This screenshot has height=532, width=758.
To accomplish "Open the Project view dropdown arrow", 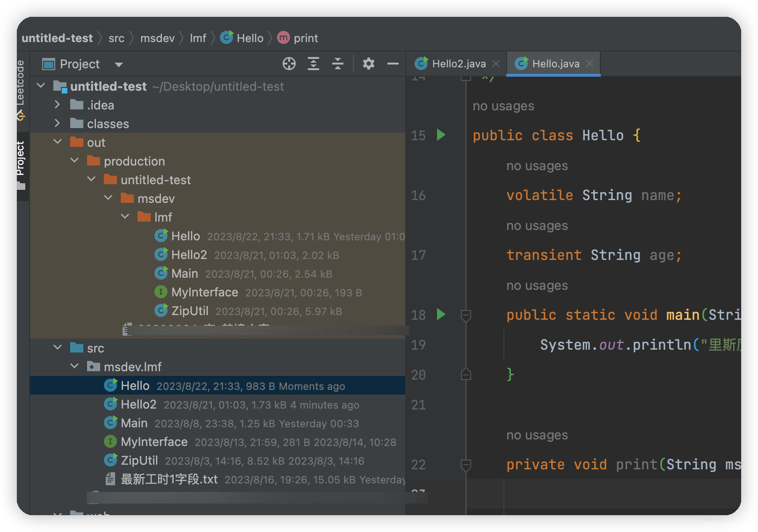I will (x=119, y=65).
